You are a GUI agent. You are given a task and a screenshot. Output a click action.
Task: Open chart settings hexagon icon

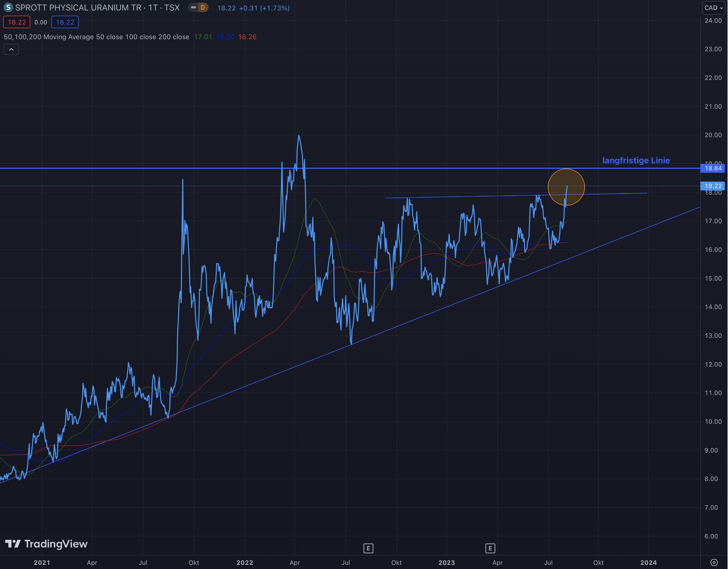[x=714, y=562]
